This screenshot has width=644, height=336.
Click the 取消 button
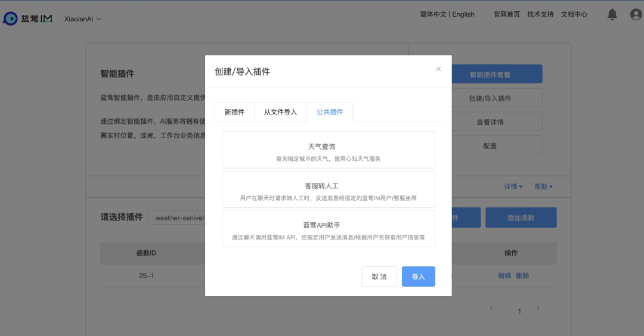(x=379, y=276)
